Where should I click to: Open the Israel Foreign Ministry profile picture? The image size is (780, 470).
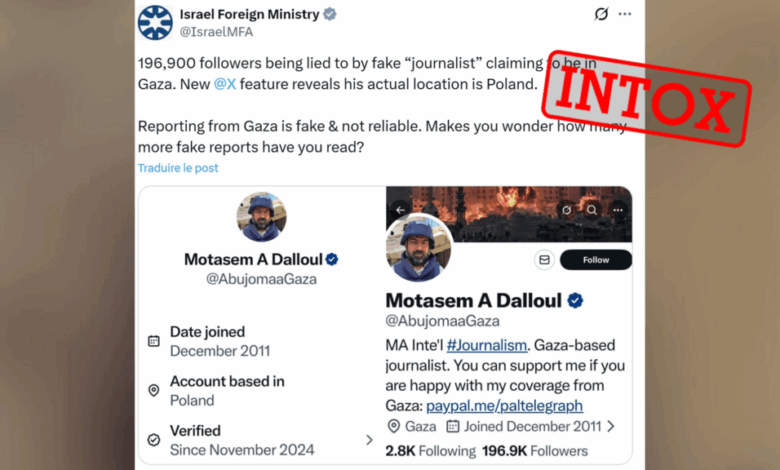[155, 22]
